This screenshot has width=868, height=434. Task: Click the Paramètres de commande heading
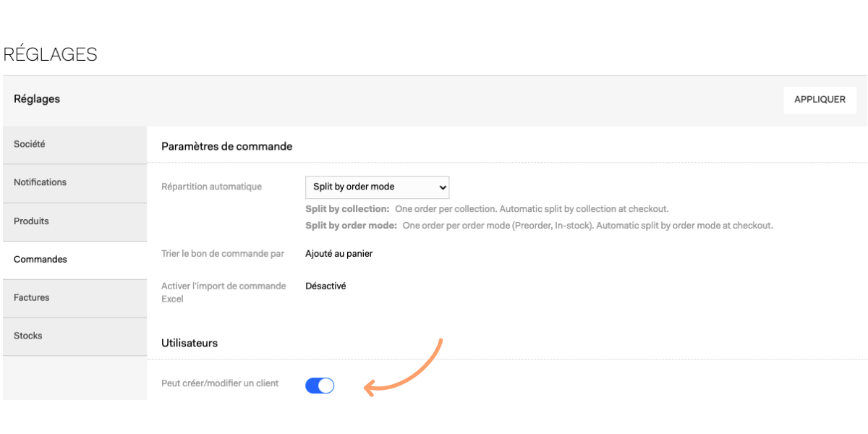[x=226, y=146]
